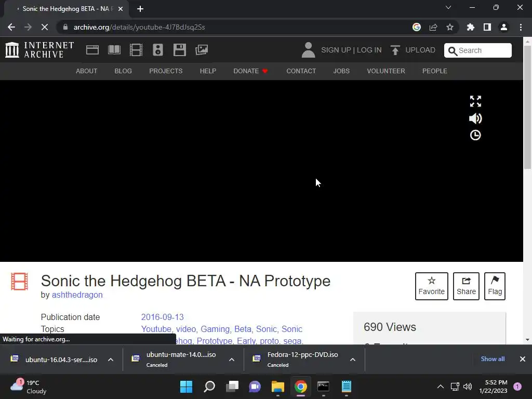Click Show all downloads
This screenshot has height=399, width=532.
(x=493, y=359)
